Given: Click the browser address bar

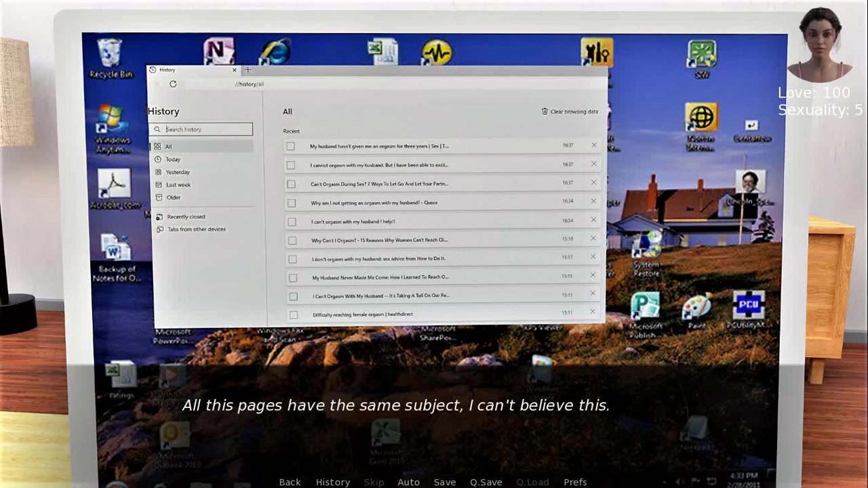Looking at the screenshot, I should pyautogui.click(x=393, y=84).
